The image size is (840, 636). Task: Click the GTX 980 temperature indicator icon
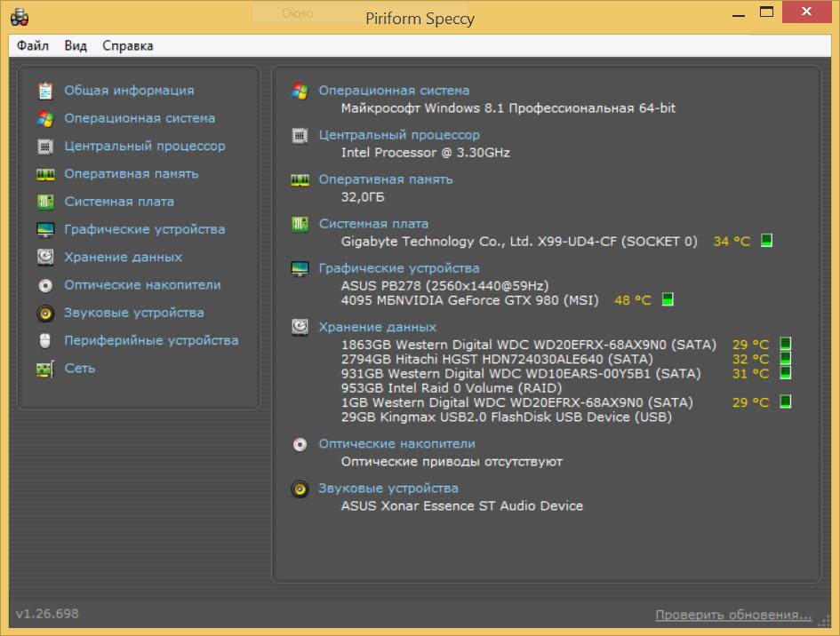point(668,299)
